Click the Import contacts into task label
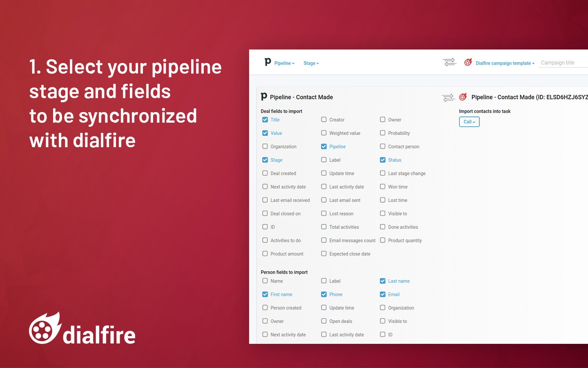The image size is (588, 368). (x=485, y=111)
